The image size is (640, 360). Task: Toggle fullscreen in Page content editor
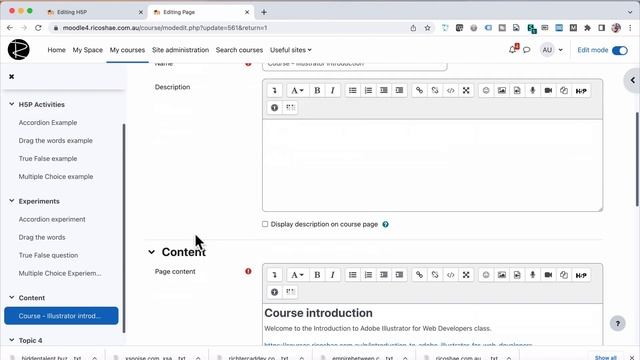[466, 275]
